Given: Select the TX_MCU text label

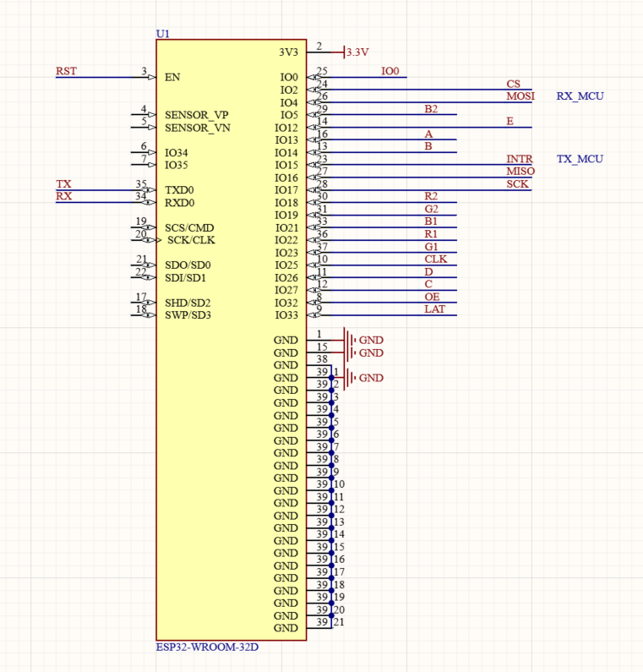Looking at the screenshot, I should coord(580,159).
